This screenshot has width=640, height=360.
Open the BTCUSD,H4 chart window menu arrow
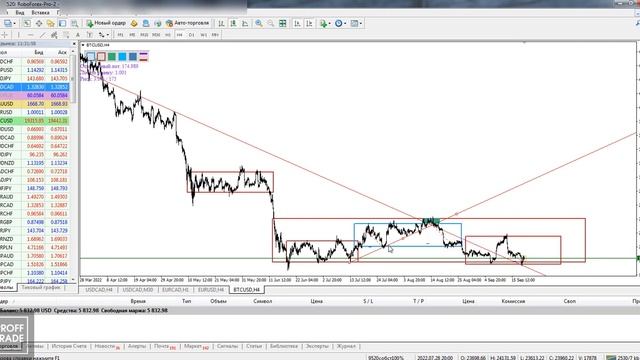(x=83, y=45)
